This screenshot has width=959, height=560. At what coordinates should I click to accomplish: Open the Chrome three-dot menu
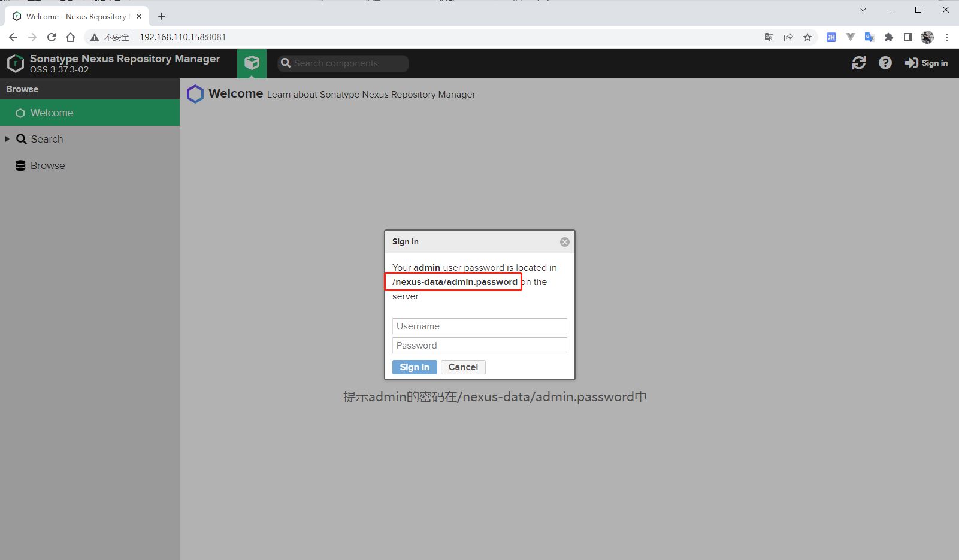(x=946, y=37)
